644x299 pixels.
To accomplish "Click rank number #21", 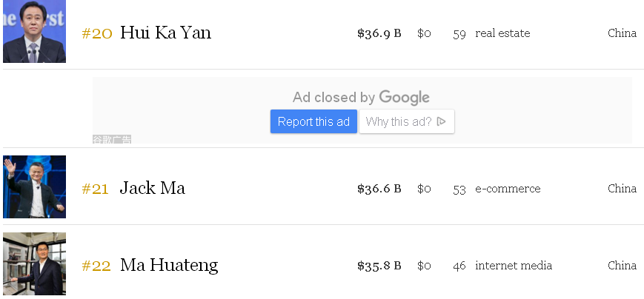I will coord(95,189).
